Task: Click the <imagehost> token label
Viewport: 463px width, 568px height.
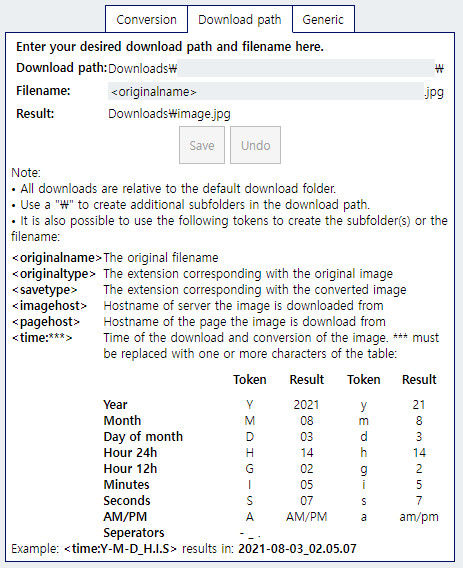Action: (x=49, y=306)
